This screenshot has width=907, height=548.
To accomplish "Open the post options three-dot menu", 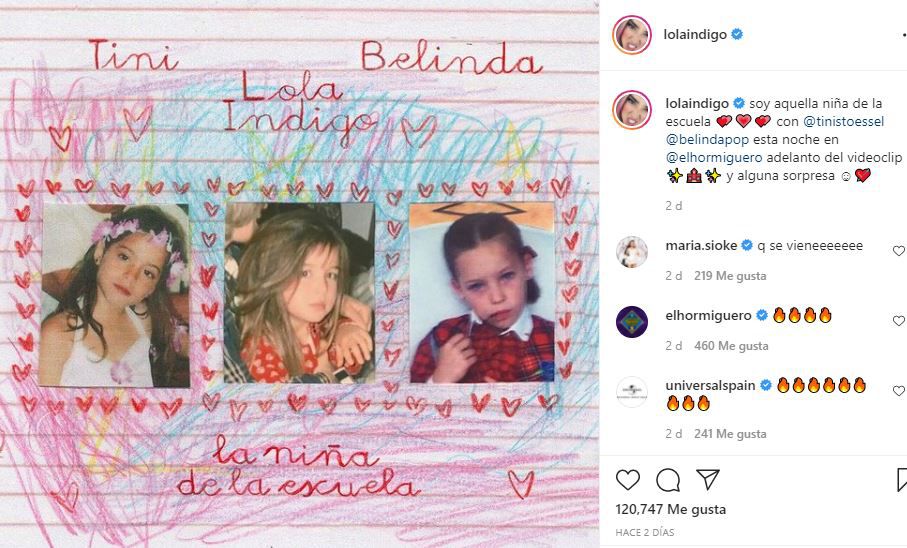I will [904, 35].
